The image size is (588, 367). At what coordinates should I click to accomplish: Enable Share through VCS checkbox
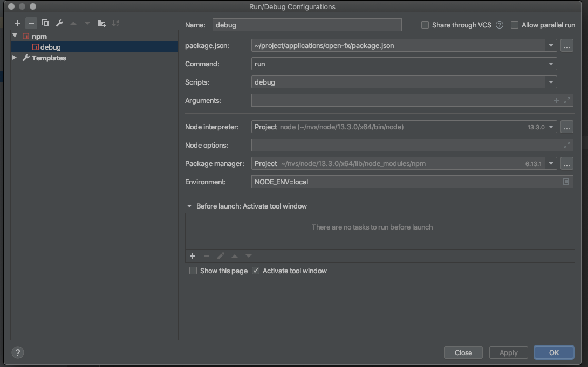pyautogui.click(x=425, y=25)
